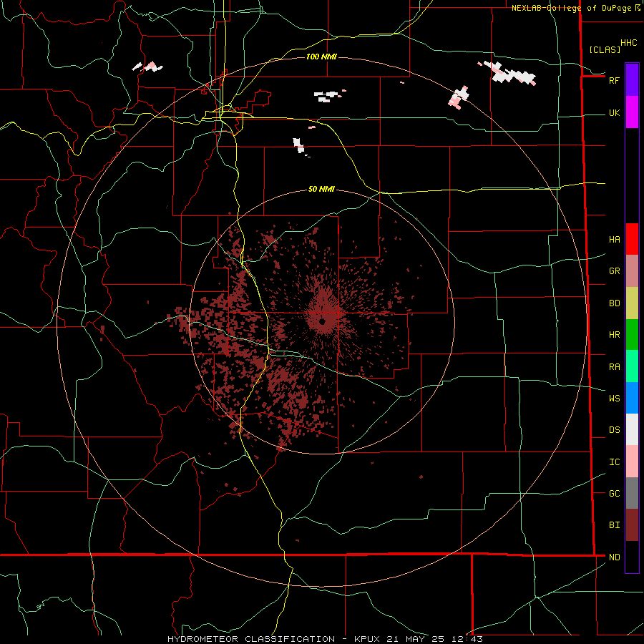Click the [CLAS] units label

(605, 49)
